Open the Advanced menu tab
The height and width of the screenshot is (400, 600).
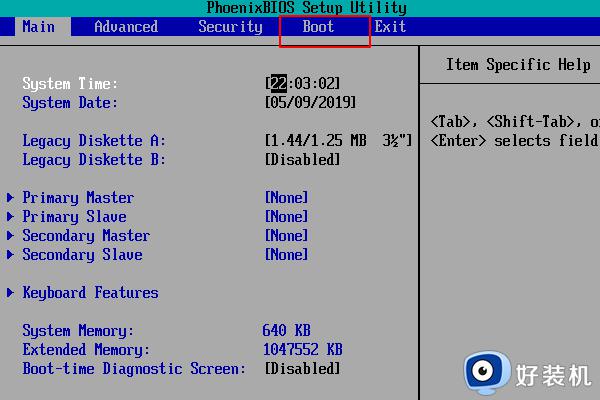(126, 27)
